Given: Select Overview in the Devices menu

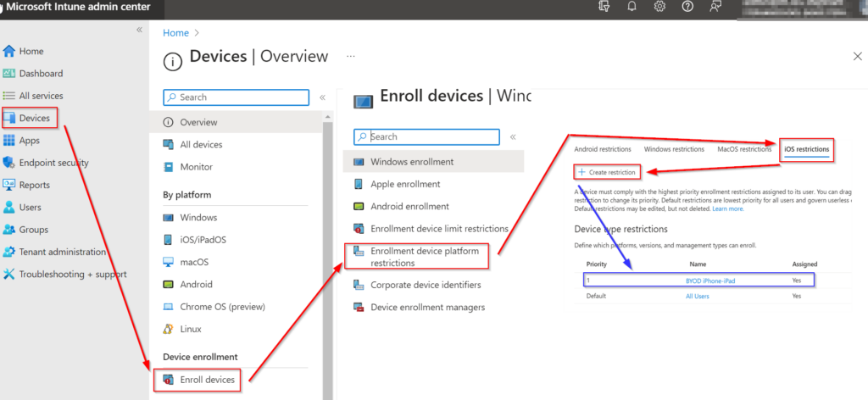Looking at the screenshot, I should coord(236,122).
